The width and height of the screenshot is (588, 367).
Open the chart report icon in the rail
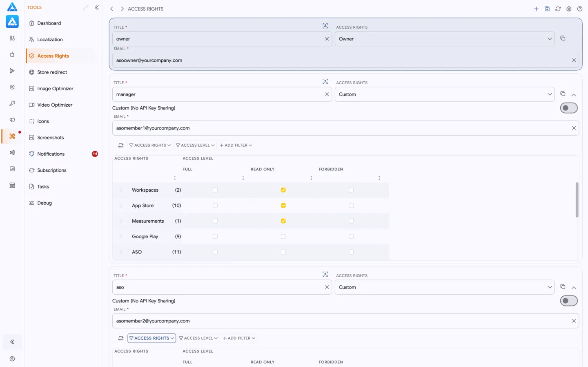(x=12, y=169)
